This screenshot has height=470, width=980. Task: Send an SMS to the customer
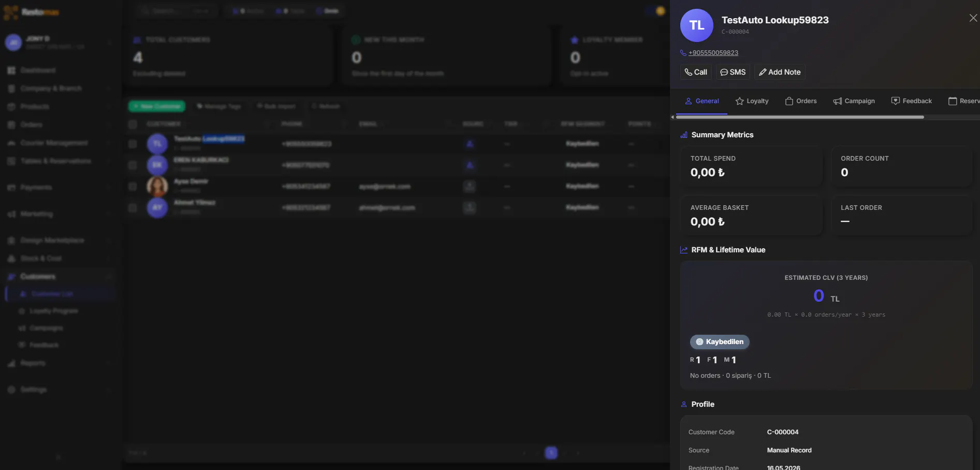click(733, 72)
